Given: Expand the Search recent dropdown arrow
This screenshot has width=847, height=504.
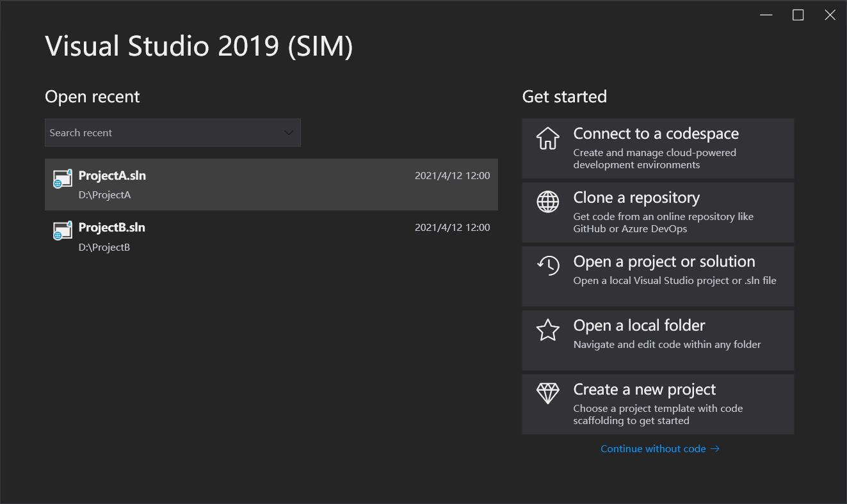Looking at the screenshot, I should coord(289,133).
